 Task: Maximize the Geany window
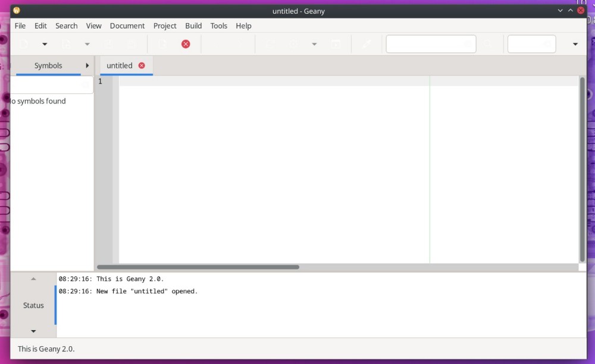571,11
